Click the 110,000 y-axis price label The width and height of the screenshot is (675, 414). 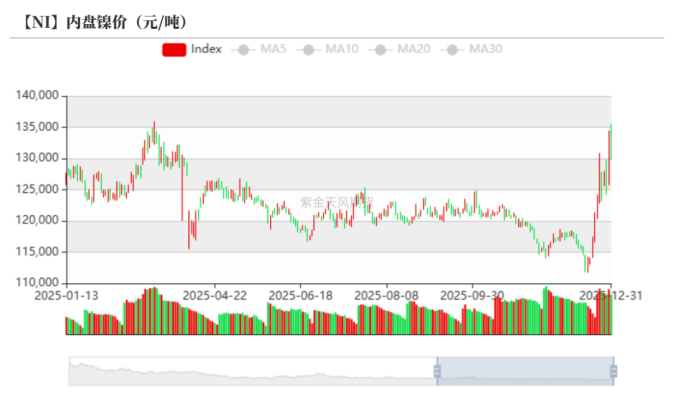[x=40, y=283]
